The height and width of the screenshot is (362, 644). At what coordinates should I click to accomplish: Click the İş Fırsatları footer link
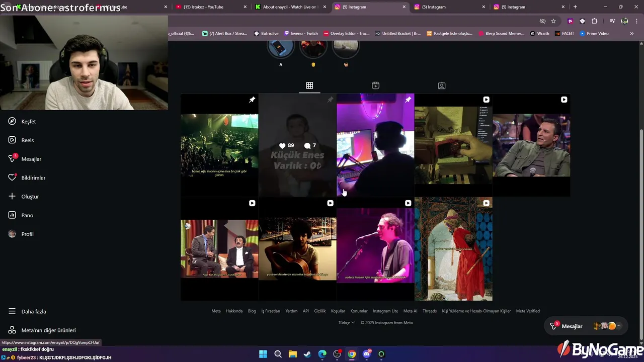[x=271, y=311]
